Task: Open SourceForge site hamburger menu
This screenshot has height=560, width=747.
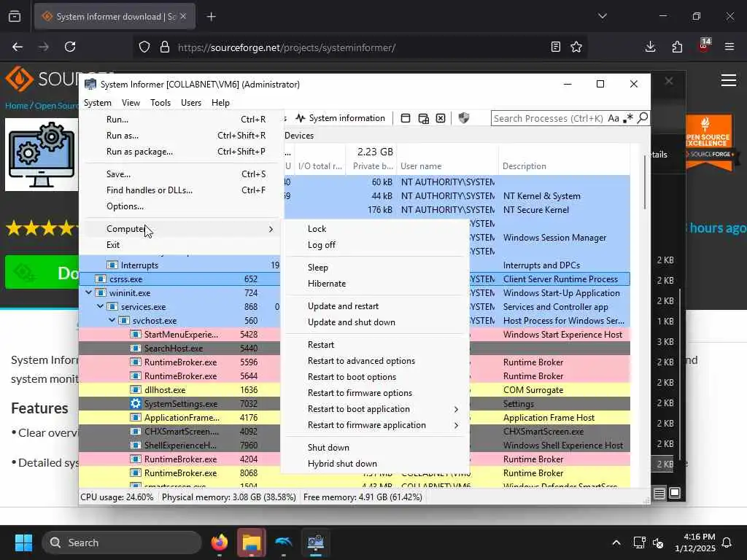Action: point(729,80)
